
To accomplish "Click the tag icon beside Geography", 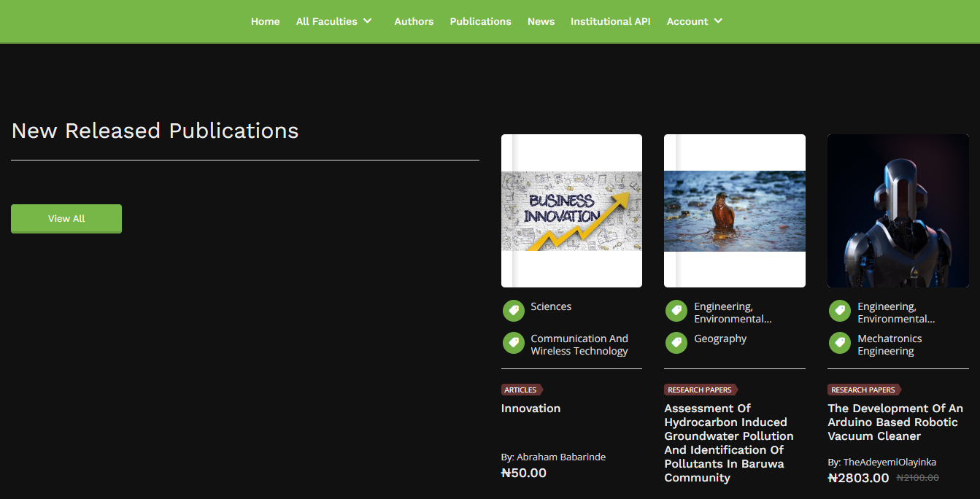I will pos(676,343).
